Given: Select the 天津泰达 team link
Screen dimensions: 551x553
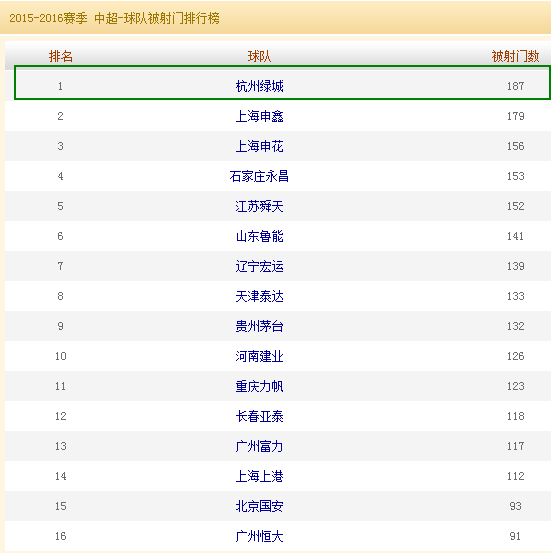Looking at the screenshot, I should pyautogui.click(x=259, y=296).
